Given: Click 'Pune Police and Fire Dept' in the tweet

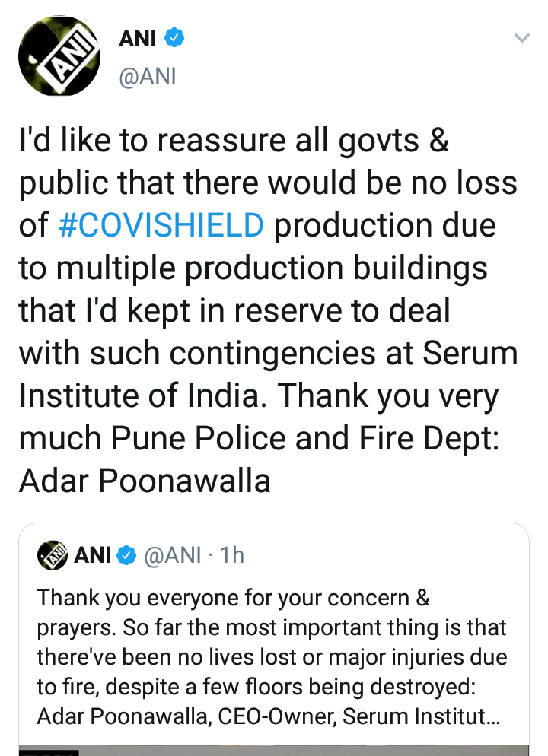Looking at the screenshot, I should tap(304, 439).
